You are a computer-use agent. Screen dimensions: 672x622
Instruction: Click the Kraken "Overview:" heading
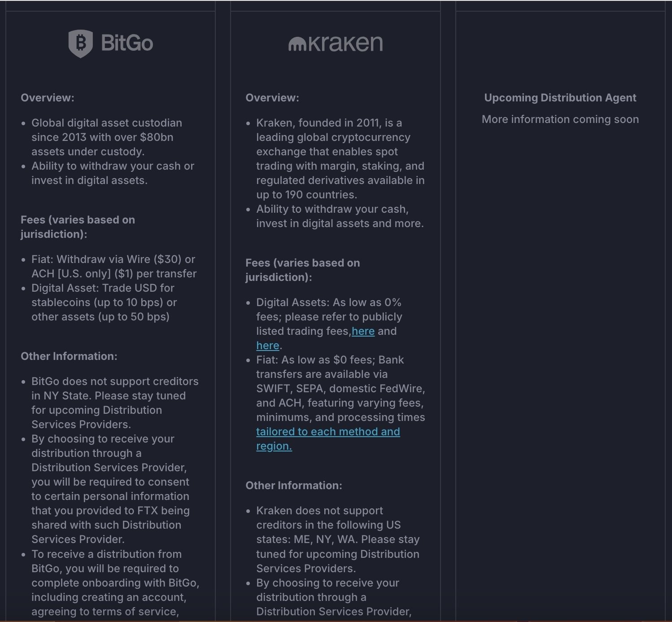(272, 98)
